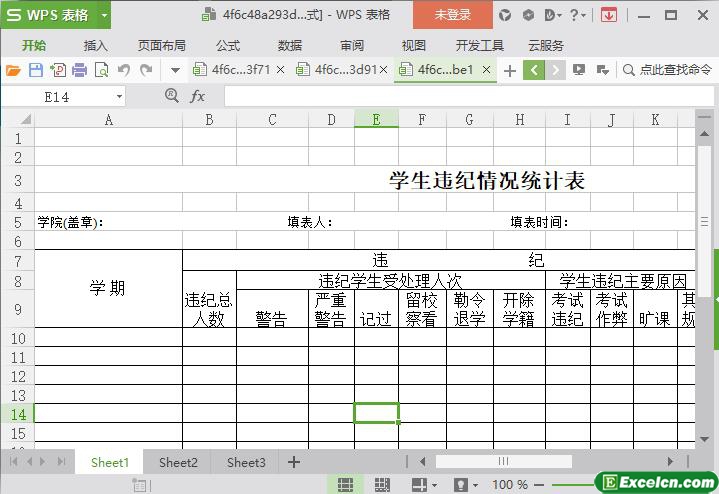The height and width of the screenshot is (494, 719).
Task: Click the plus to add a new document tab
Action: [x=509, y=71]
